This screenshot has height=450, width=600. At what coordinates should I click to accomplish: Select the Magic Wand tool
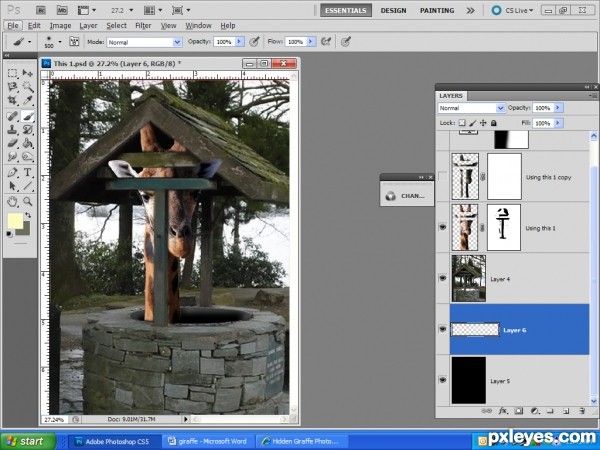tap(28, 87)
